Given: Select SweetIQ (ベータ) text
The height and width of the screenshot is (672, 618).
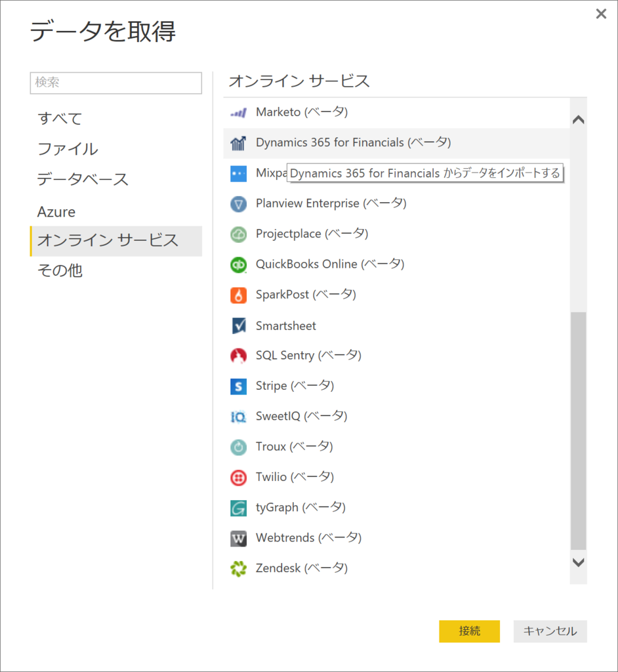Looking at the screenshot, I should point(301,416).
